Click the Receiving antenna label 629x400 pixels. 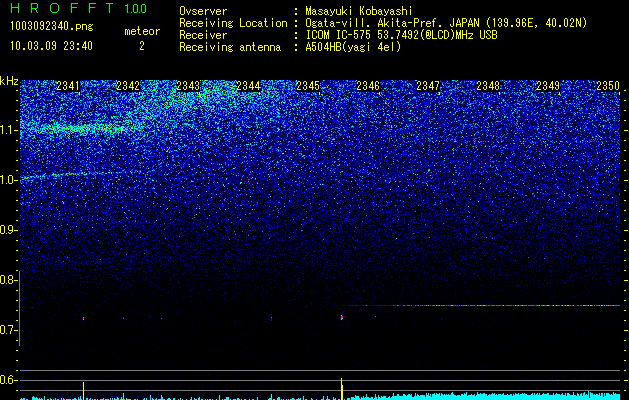pos(230,47)
